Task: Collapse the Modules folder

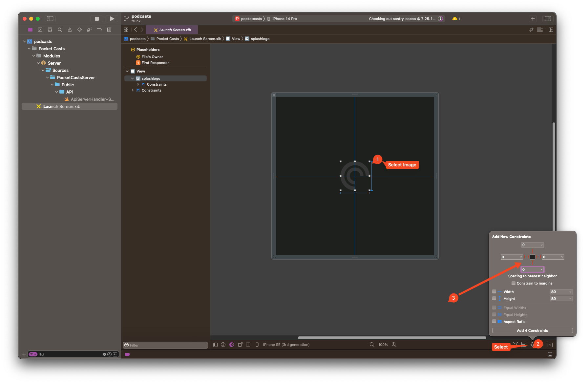Action: (34, 56)
